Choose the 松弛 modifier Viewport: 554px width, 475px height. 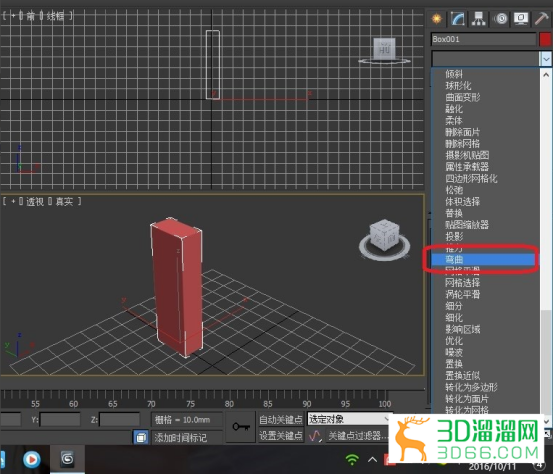pos(454,190)
